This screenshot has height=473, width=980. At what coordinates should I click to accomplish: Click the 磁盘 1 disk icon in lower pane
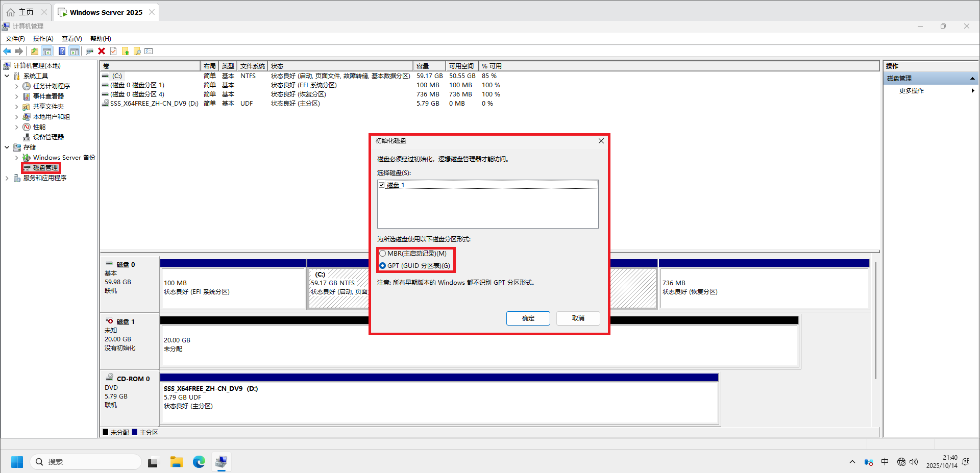click(x=109, y=321)
